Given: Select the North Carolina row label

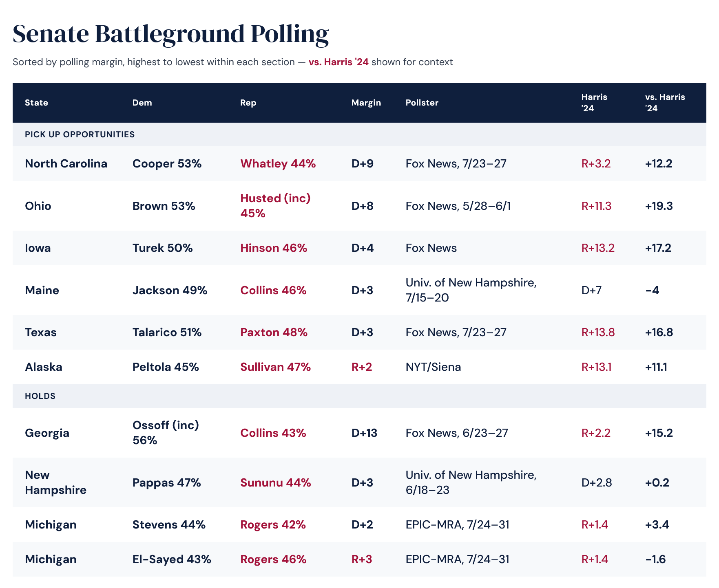Looking at the screenshot, I should click(x=66, y=164).
